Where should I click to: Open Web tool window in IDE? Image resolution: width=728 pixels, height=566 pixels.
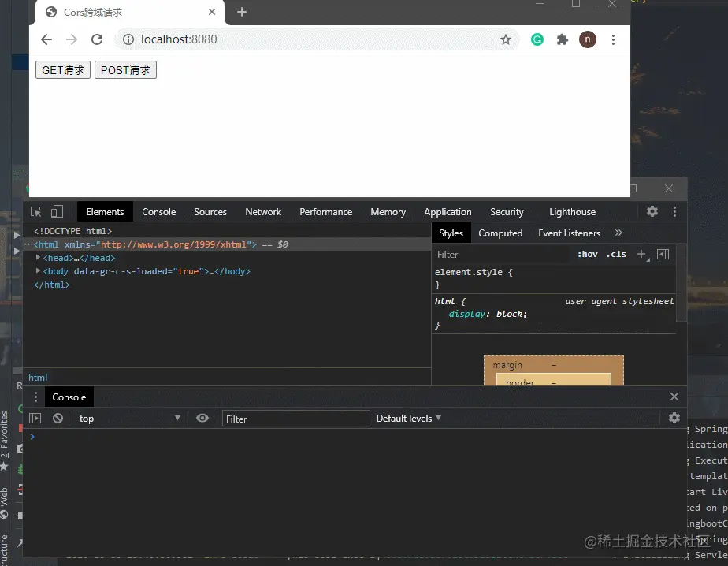[x=4, y=503]
